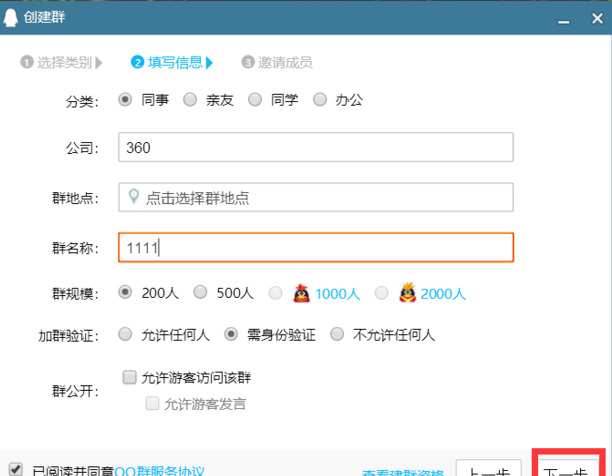Image resolution: width=612 pixels, height=476 pixels.
Task: Close the 创建群 dialog
Action: 598,18
